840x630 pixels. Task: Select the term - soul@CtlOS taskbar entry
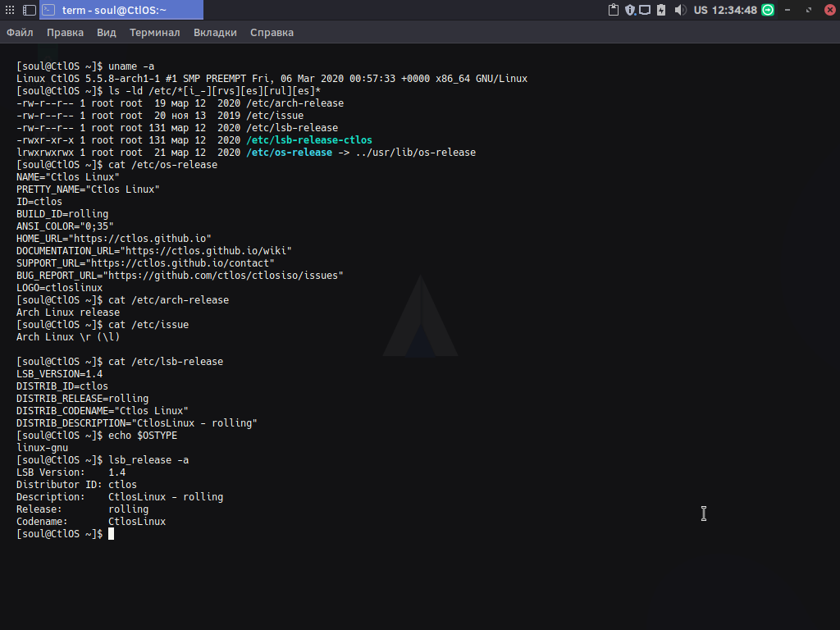tap(121, 10)
